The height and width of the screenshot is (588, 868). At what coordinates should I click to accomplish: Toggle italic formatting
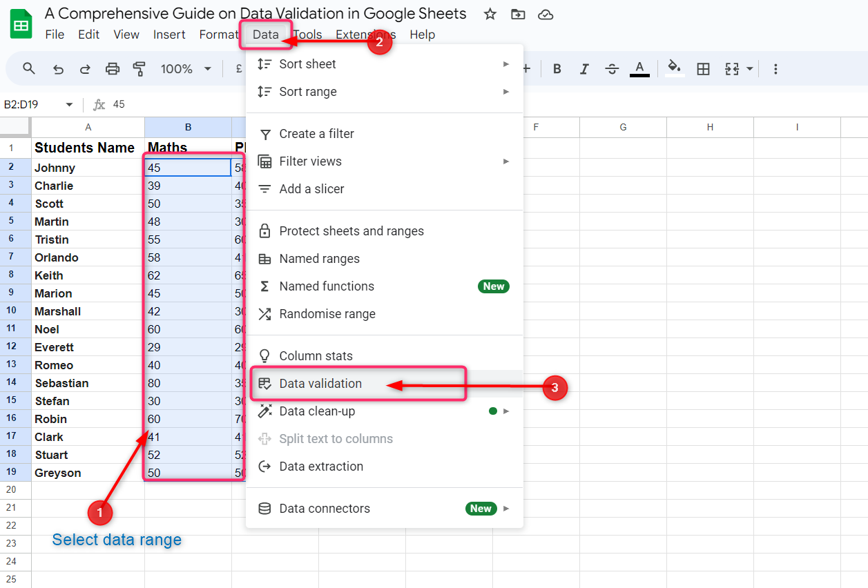tap(584, 68)
